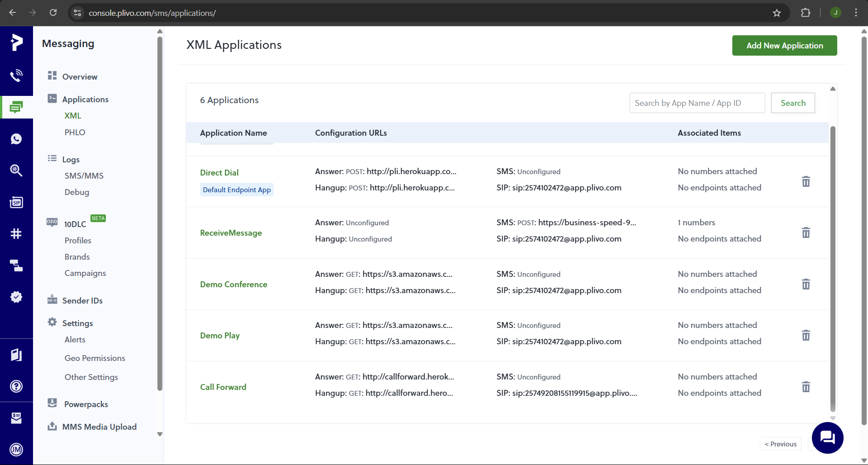Open the WhatsApp icon in sidebar

pos(16,139)
